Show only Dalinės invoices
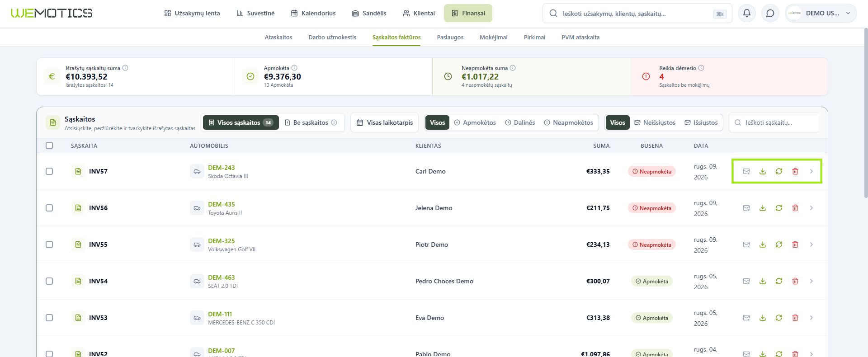This screenshot has height=357, width=868. click(520, 122)
